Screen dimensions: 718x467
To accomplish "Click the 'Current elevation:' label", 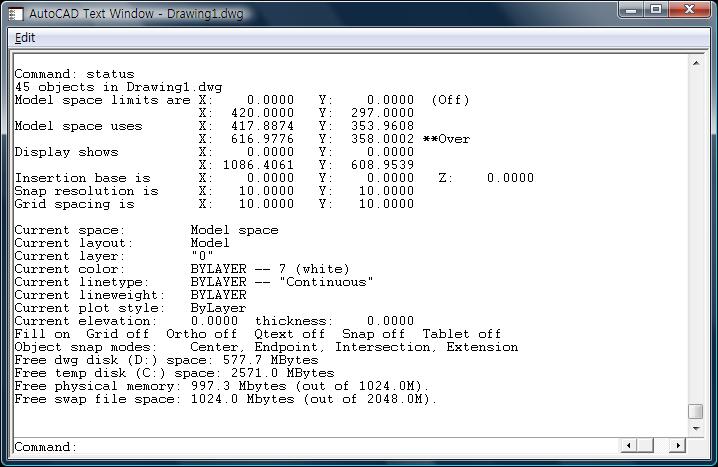I will click(x=86, y=320).
